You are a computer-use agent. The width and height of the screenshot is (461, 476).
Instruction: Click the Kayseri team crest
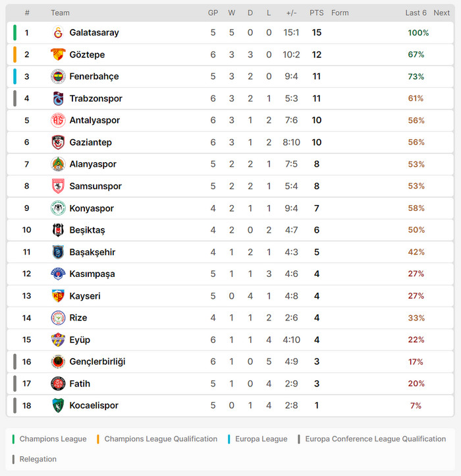click(x=58, y=296)
